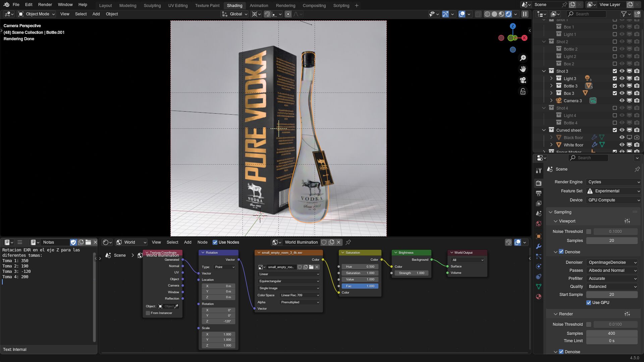
Task: Pause viewport render preview
Action: [x=525, y=14]
